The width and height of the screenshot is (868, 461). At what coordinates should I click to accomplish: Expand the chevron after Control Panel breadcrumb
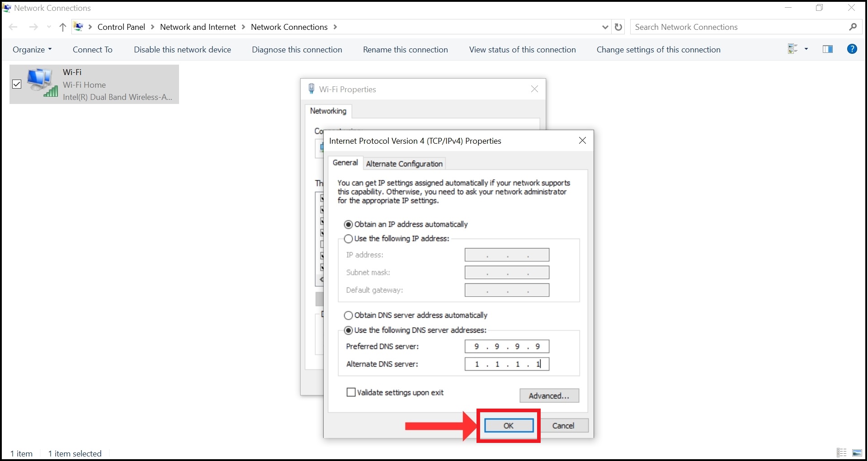pos(152,27)
